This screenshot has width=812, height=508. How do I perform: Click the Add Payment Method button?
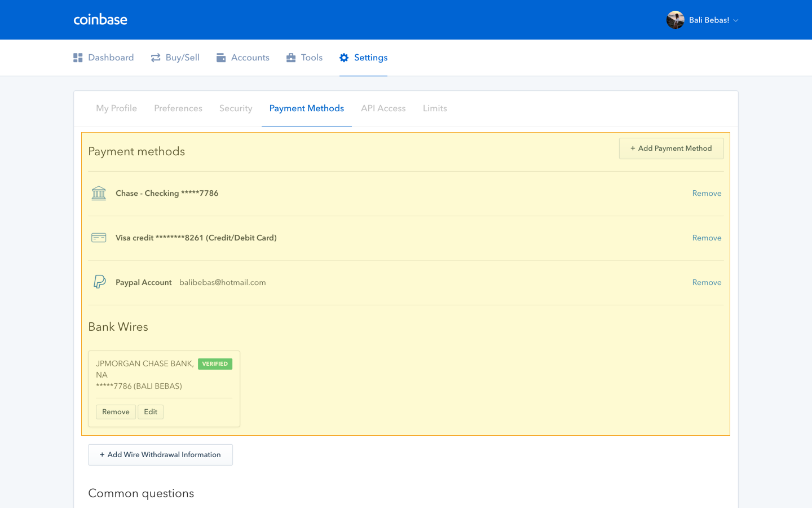pos(671,148)
